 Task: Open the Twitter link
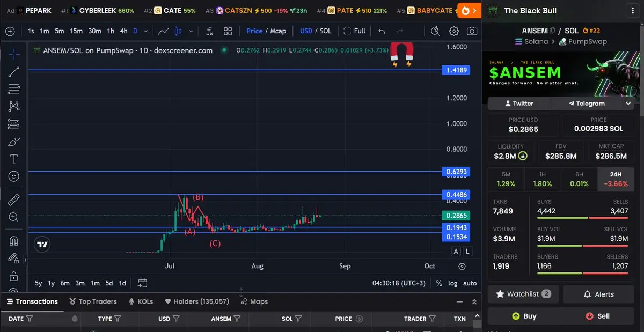click(x=519, y=104)
